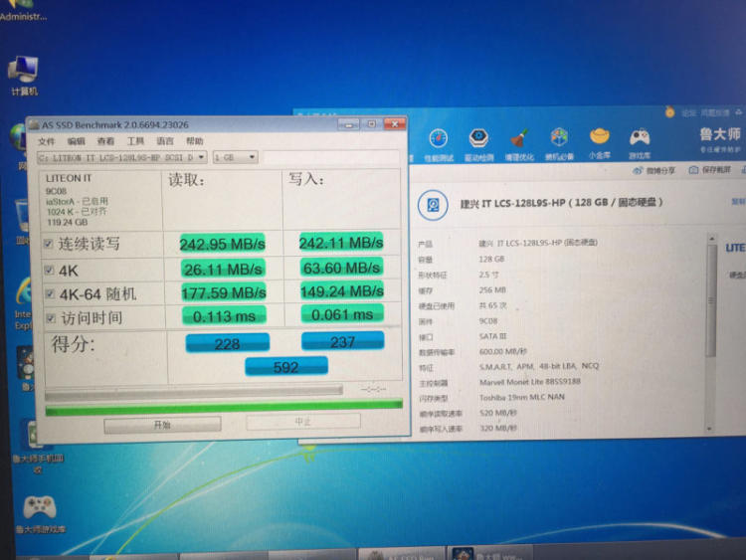Screen dimensions: 746x560
Task: Click total score 592 box
Action: 285,367
